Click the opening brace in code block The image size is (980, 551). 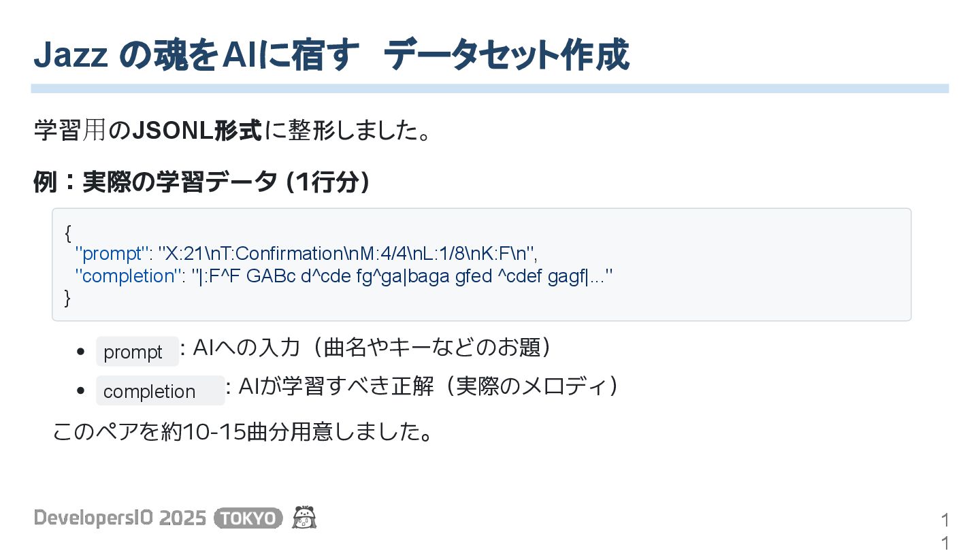click(x=67, y=233)
